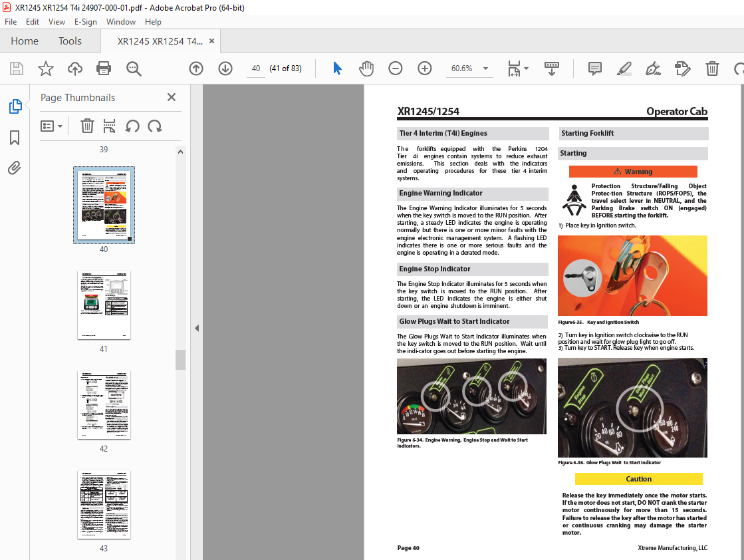This screenshot has height=560, width=744.
Task: Open the Bookmarks sidebar panel
Action: 15,138
